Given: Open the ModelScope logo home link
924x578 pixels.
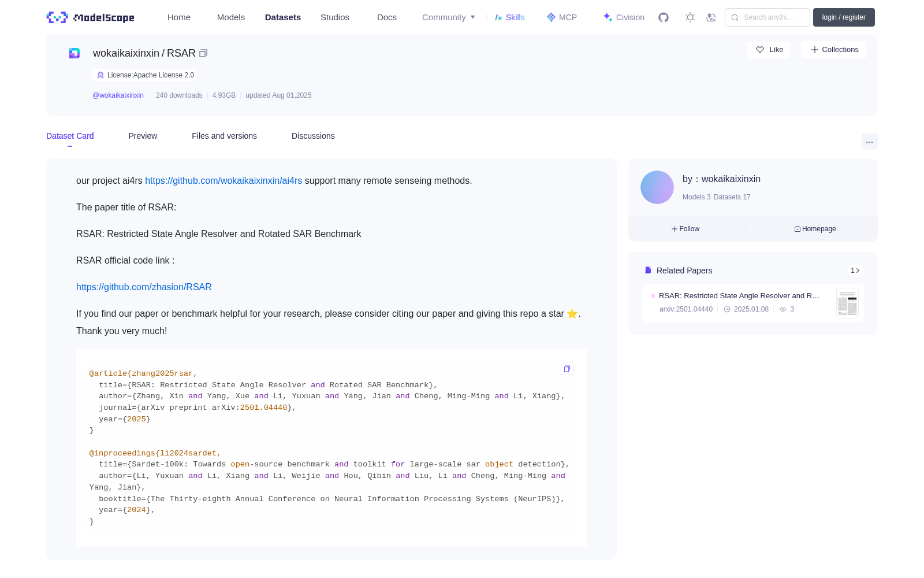Looking at the screenshot, I should [91, 17].
